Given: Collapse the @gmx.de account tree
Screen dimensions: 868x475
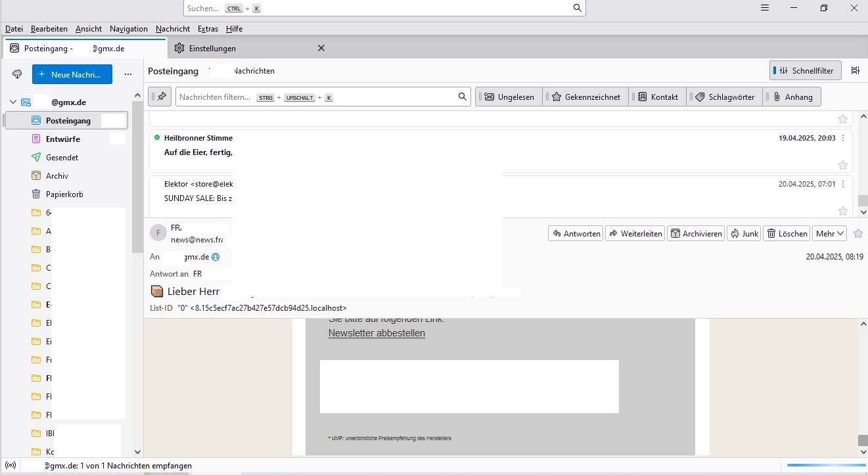Looking at the screenshot, I should (12, 102).
